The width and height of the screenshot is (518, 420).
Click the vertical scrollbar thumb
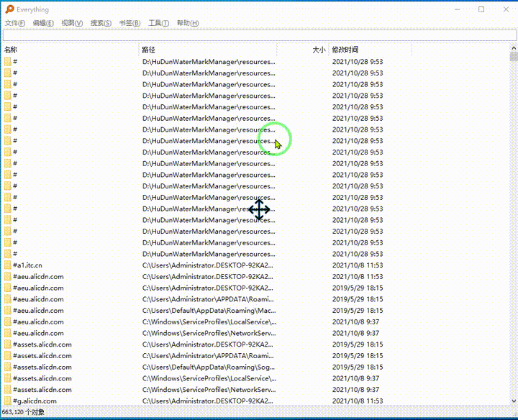514,57
